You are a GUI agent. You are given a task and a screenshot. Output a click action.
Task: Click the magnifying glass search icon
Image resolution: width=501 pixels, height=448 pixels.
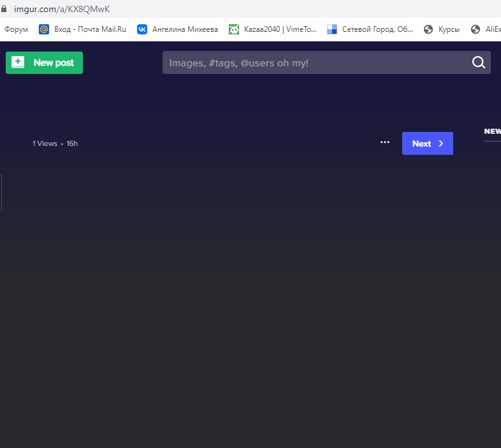478,62
